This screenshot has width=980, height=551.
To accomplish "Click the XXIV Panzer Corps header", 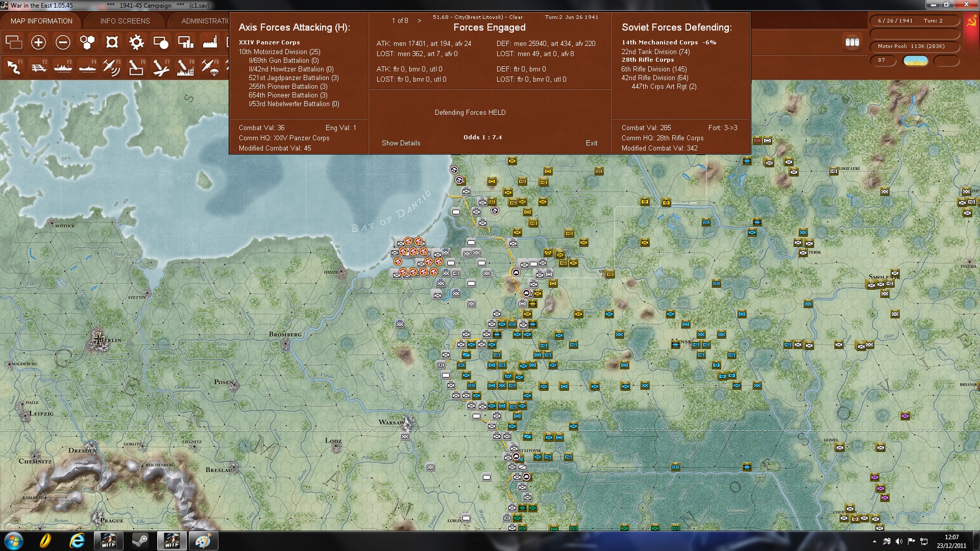I will pyautogui.click(x=269, y=42).
